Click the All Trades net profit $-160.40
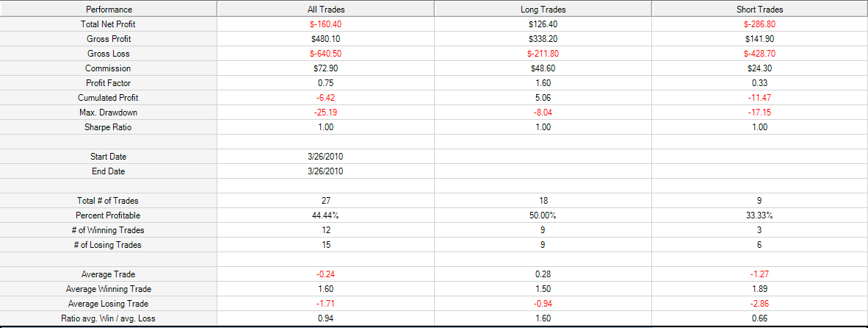 pyautogui.click(x=325, y=24)
